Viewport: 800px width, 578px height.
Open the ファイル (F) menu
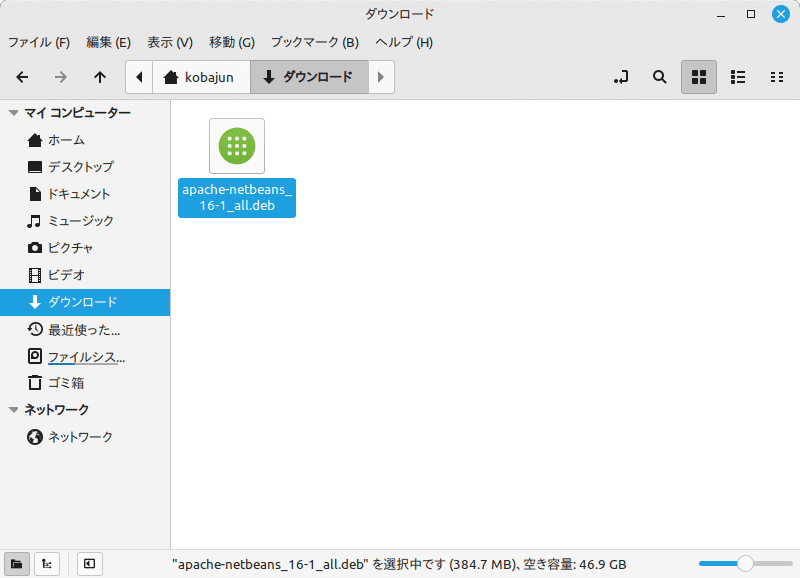(x=39, y=42)
